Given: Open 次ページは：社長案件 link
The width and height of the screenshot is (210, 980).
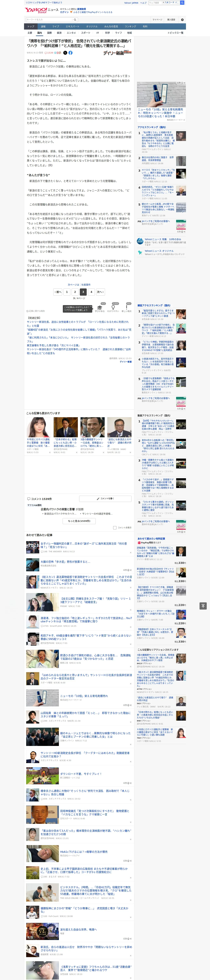Looking at the screenshot, I should tap(79, 285).
